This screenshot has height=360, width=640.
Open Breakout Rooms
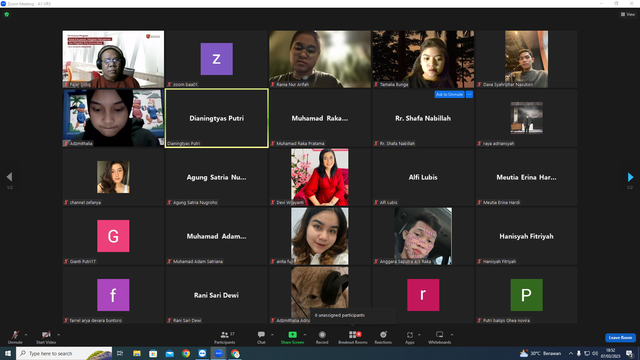[353, 337]
